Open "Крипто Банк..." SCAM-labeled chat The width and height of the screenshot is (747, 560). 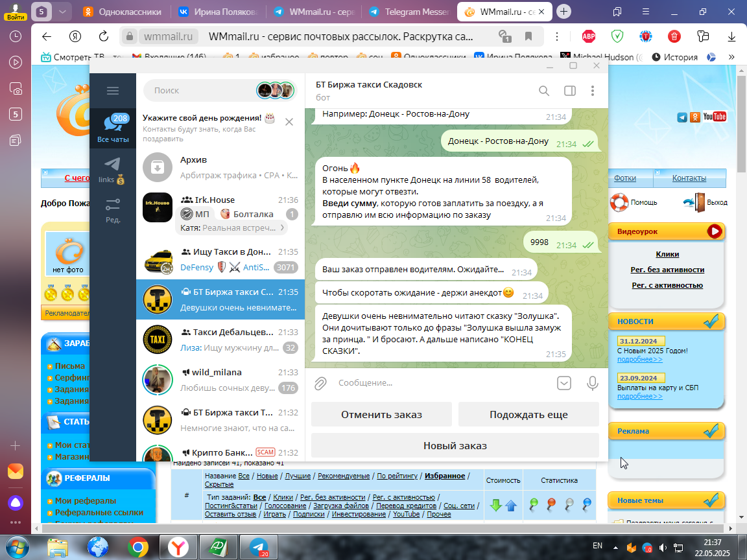[220, 452]
